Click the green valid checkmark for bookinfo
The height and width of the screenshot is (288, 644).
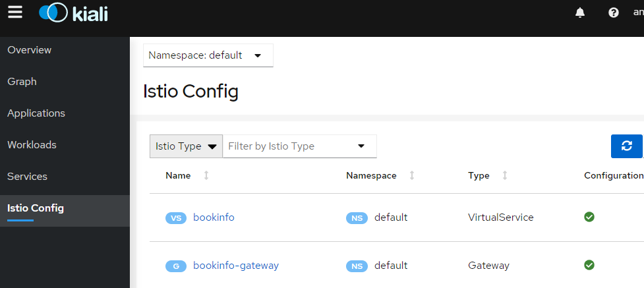tap(589, 217)
